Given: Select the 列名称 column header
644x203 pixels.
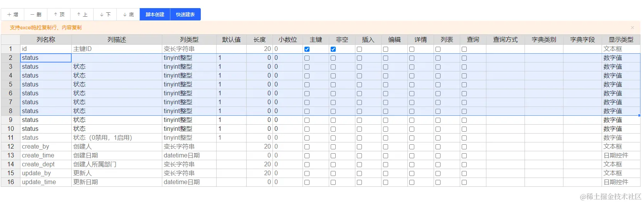Looking at the screenshot, I should pos(46,40).
